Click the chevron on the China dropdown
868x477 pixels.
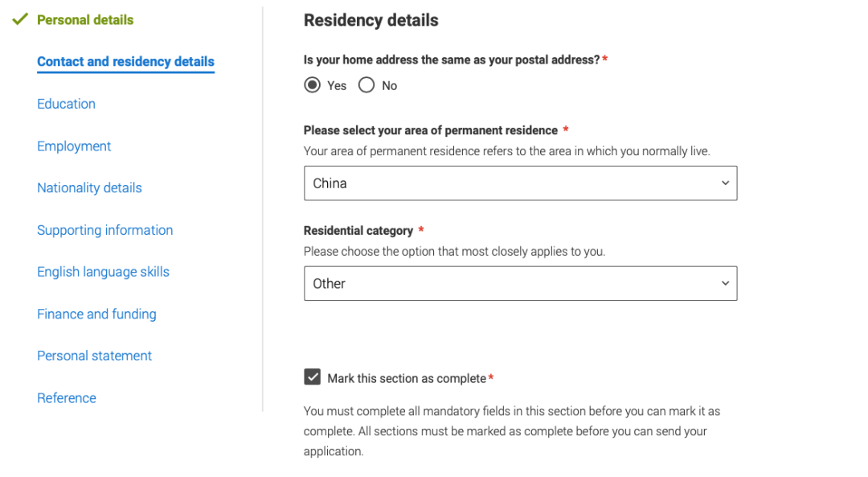(x=725, y=183)
